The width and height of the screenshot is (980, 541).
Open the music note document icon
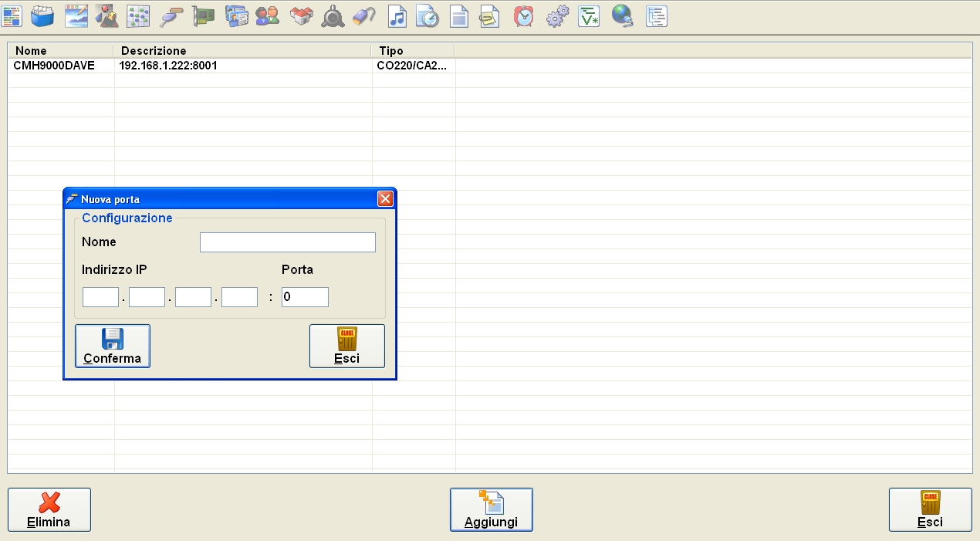[397, 16]
